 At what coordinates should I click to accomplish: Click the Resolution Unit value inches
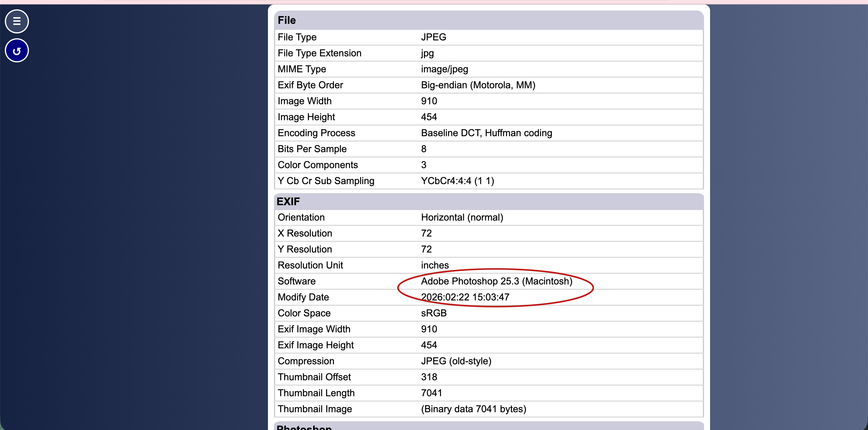pos(435,265)
